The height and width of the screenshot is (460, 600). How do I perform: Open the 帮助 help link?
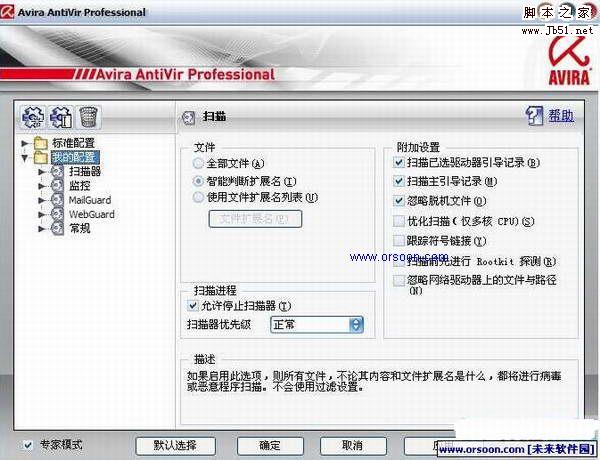(561, 115)
